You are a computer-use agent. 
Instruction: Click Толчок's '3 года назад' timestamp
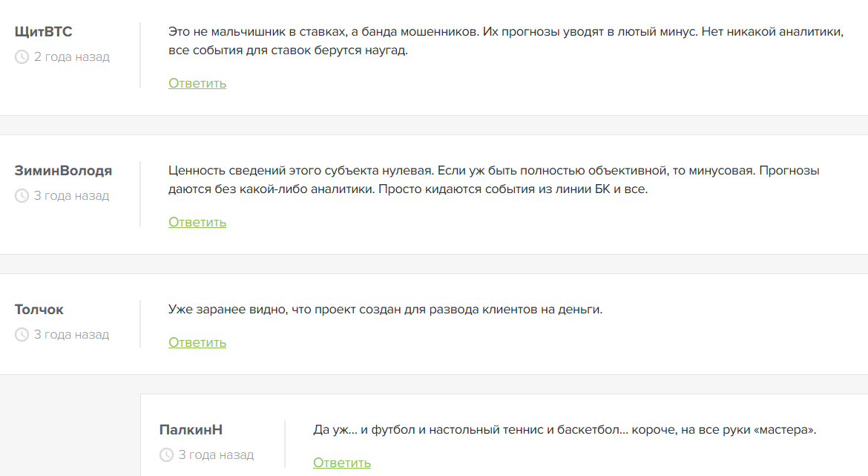(x=71, y=335)
